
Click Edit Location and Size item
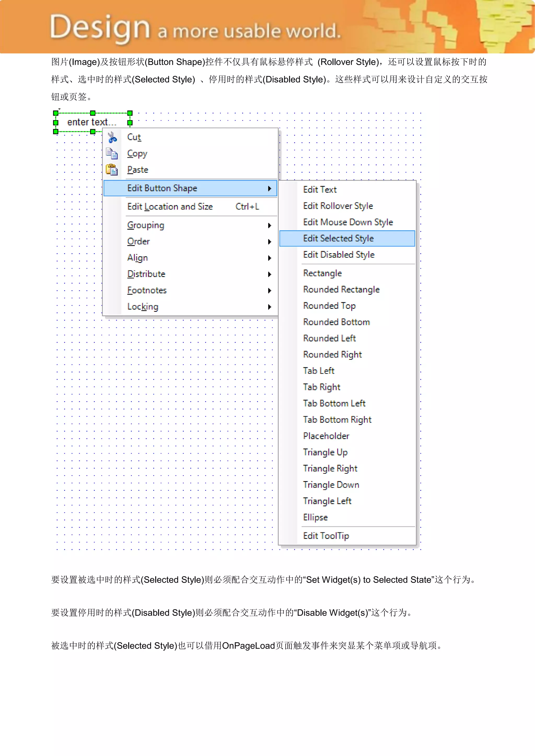tap(170, 207)
